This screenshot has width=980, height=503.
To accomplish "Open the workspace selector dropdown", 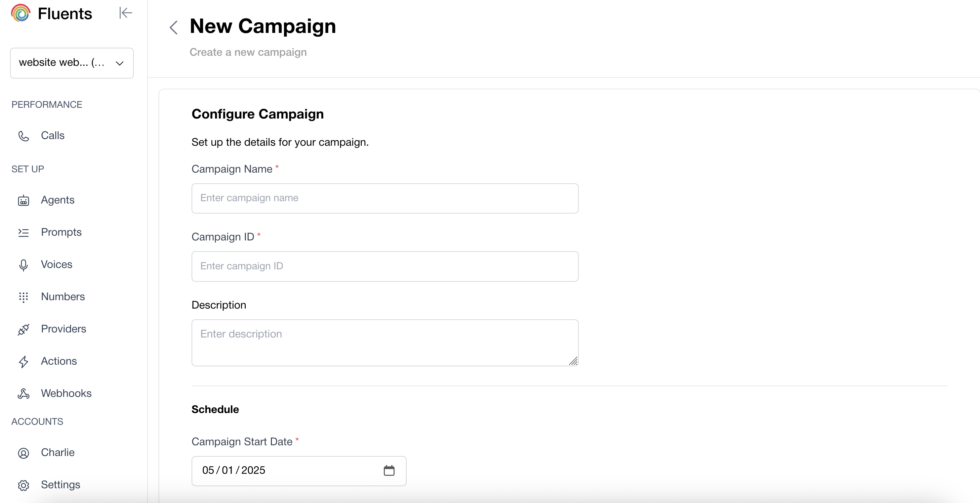I will tap(72, 63).
